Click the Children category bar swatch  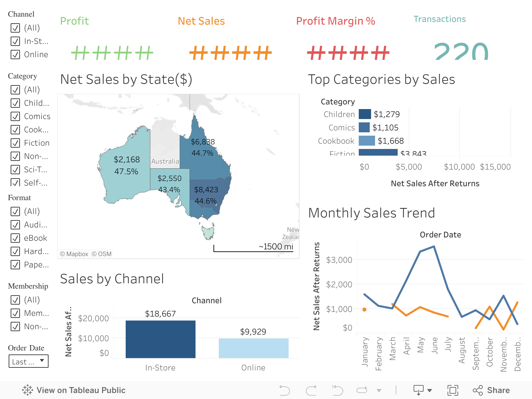pyautogui.click(x=365, y=114)
